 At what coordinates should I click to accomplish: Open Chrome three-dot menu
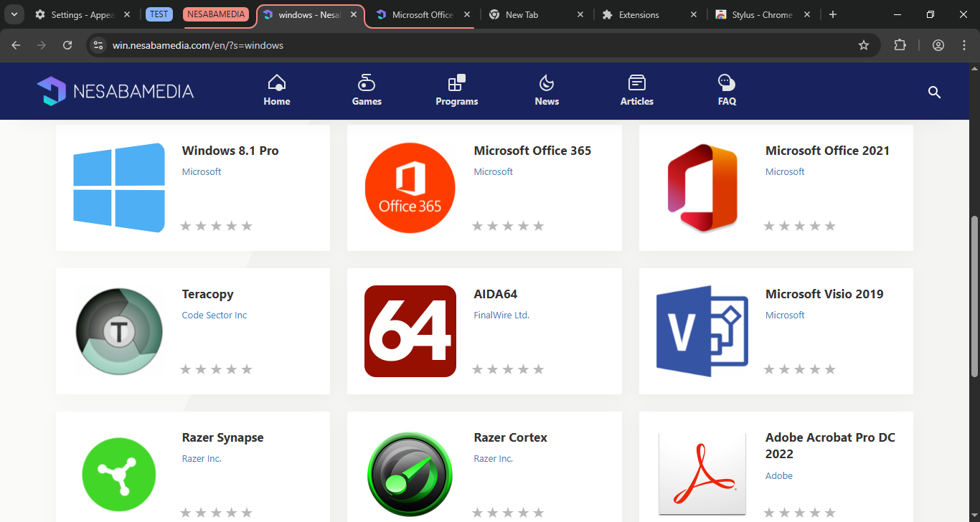[x=963, y=45]
